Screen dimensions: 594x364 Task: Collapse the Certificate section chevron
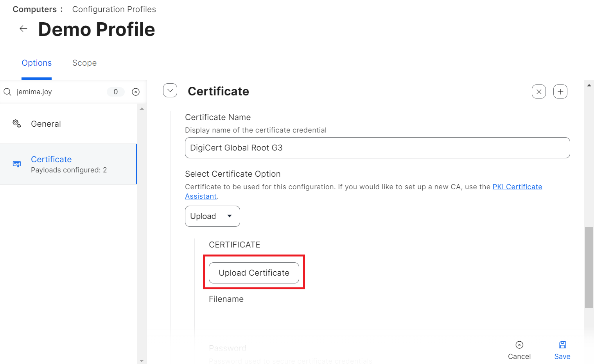170,90
